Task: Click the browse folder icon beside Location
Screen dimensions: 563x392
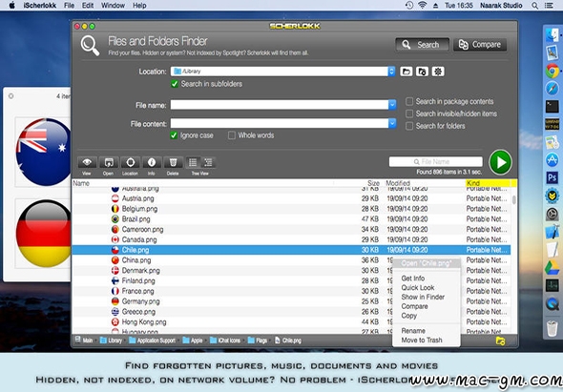Action: pos(407,72)
